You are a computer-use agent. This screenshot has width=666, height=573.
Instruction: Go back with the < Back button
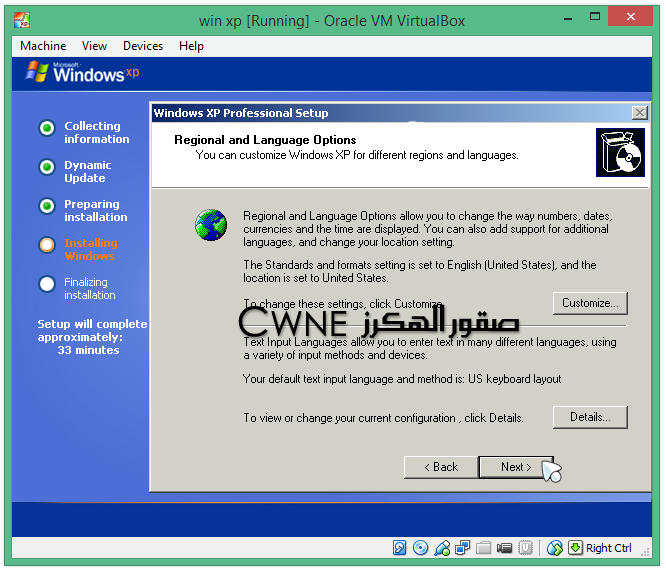click(x=441, y=467)
